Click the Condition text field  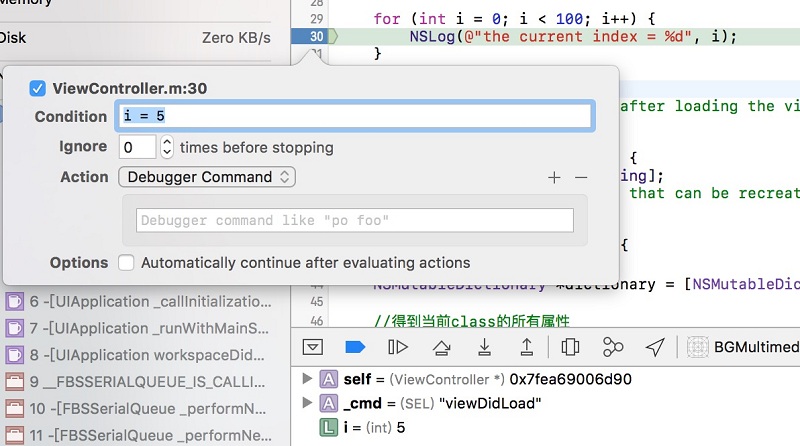tap(355, 116)
